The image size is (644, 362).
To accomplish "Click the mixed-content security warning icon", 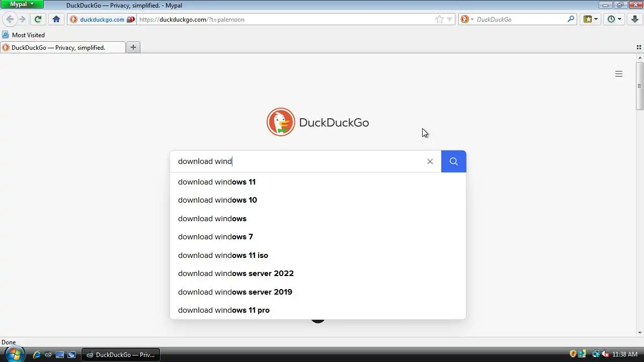I will pyautogui.click(x=131, y=20).
